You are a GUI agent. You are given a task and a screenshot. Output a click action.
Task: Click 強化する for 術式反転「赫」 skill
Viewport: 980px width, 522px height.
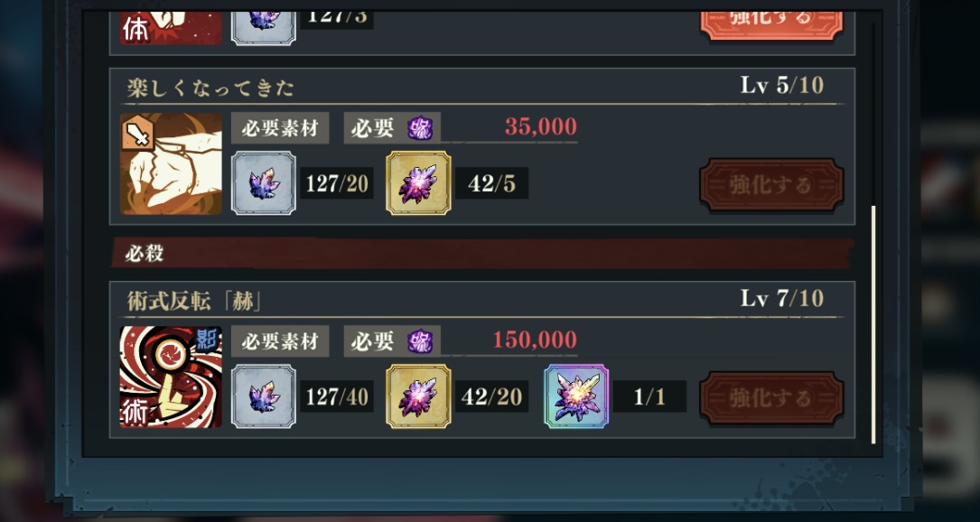pyautogui.click(x=771, y=397)
